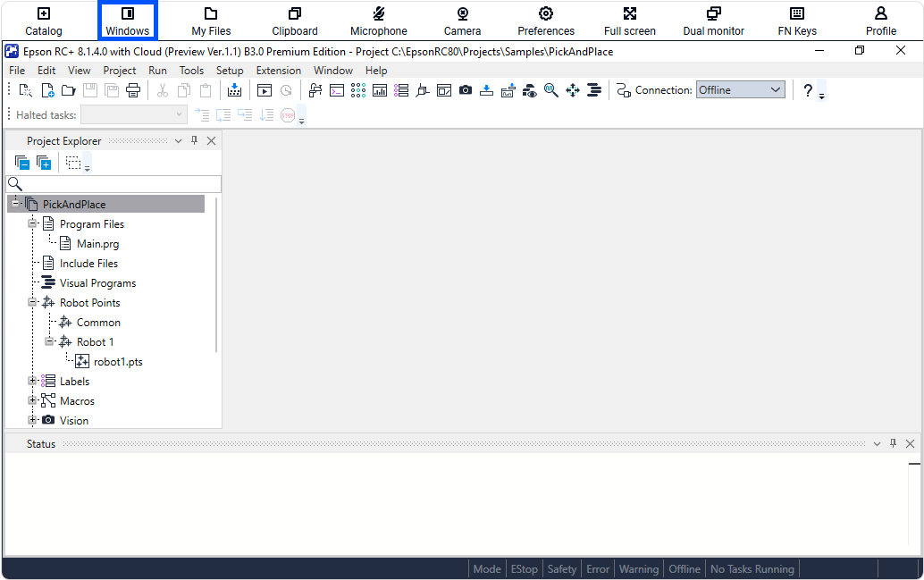Expand the Labels tree node
The height and width of the screenshot is (580, 924).
click(x=32, y=381)
